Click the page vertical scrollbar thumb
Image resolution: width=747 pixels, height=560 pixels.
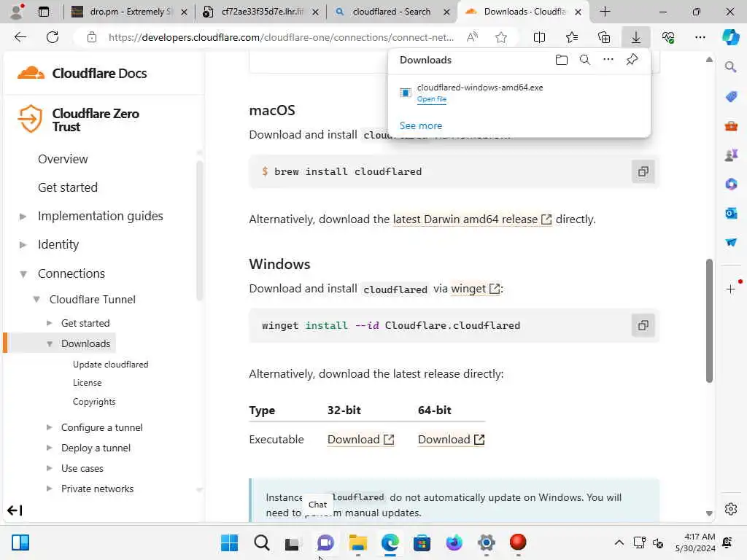click(709, 321)
